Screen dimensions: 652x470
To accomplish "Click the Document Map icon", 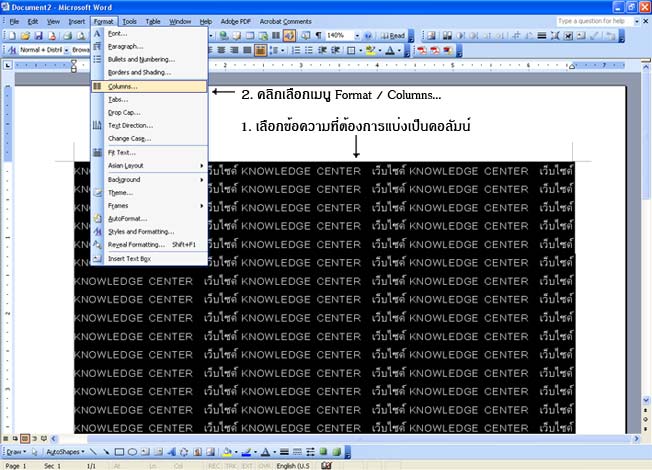I will pos(306,36).
